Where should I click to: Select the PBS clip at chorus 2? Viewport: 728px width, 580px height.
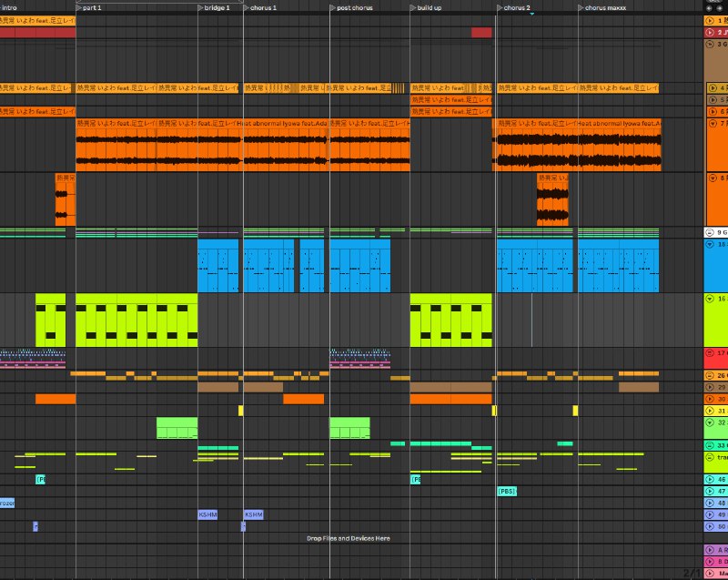tap(507, 491)
